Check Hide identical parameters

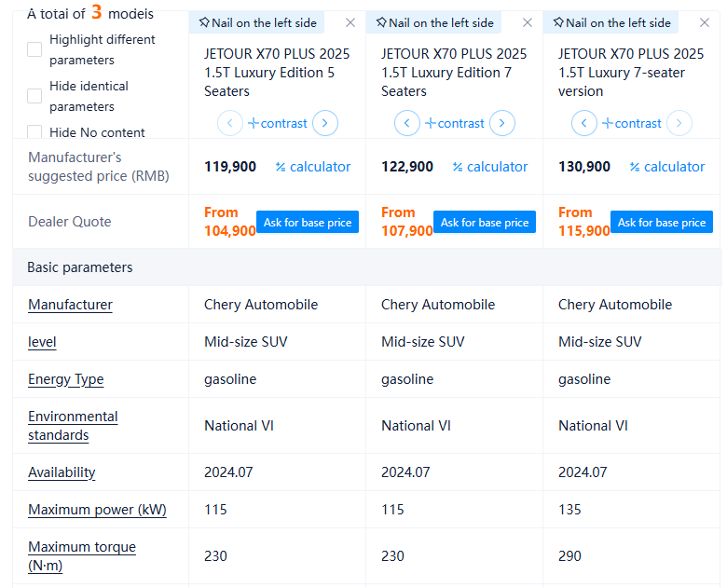pos(34,96)
